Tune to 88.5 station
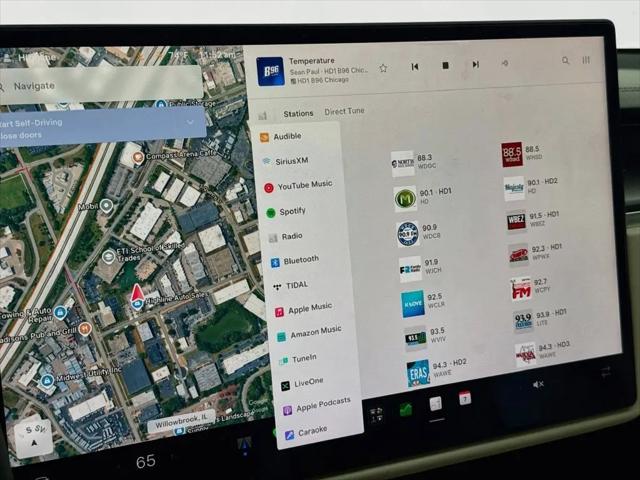The width and height of the screenshot is (640, 480). [x=522, y=154]
